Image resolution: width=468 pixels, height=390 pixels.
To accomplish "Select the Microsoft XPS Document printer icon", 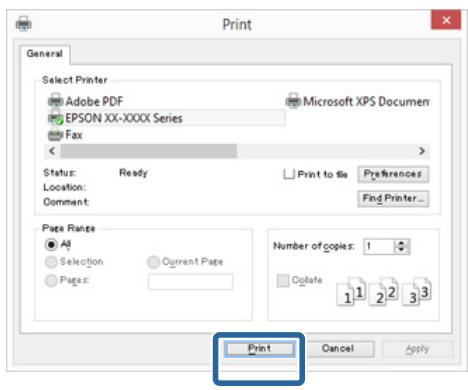I will tap(293, 101).
